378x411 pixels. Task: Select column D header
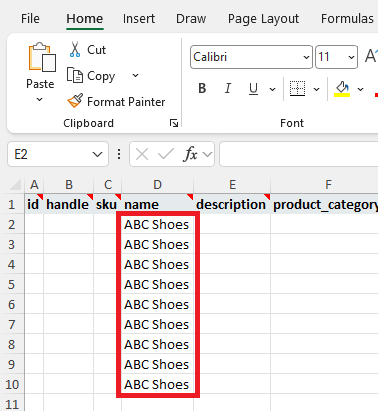(157, 184)
